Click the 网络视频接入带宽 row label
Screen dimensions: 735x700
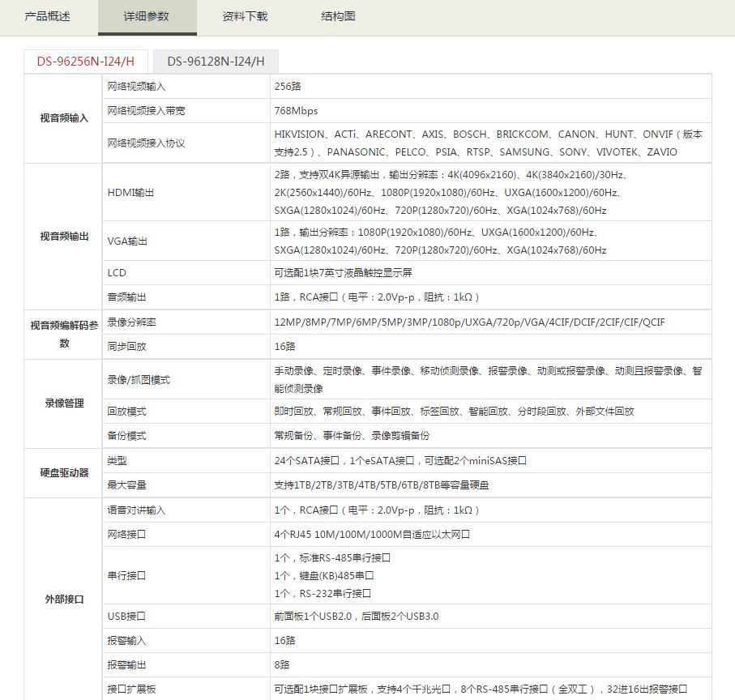click(x=146, y=111)
